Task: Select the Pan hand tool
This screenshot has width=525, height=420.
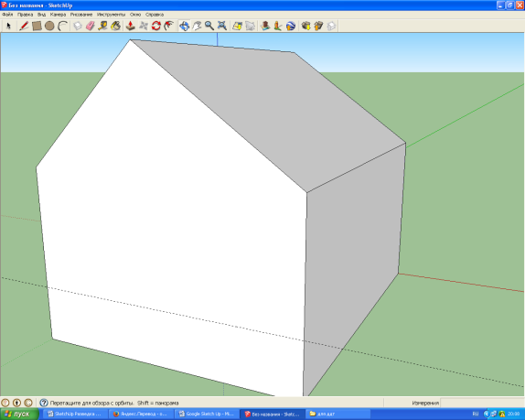Action: 197,26
